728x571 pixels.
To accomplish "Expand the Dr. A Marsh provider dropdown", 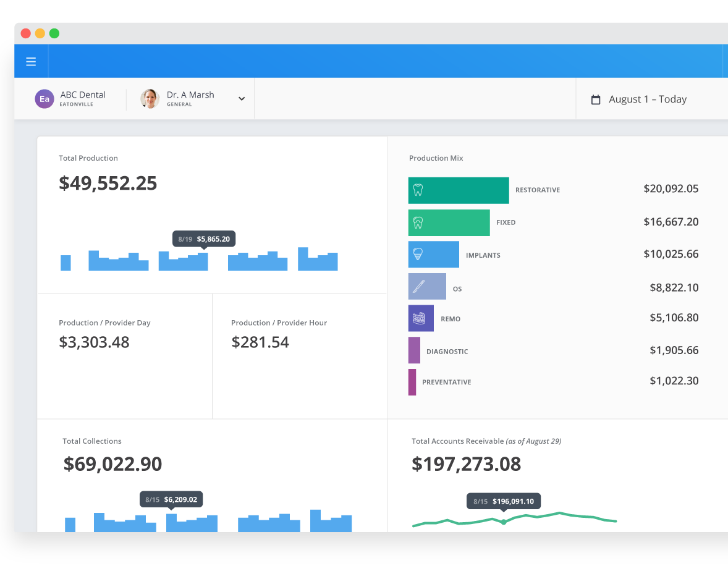I will (242, 99).
